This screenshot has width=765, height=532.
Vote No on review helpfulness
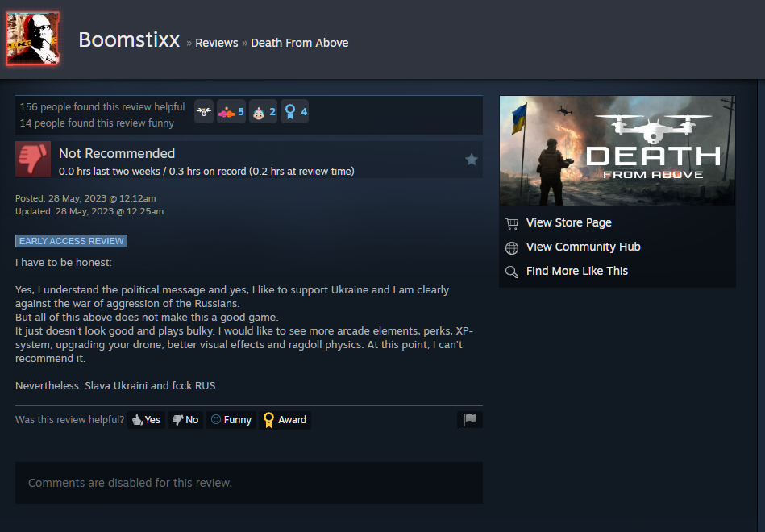[185, 420]
